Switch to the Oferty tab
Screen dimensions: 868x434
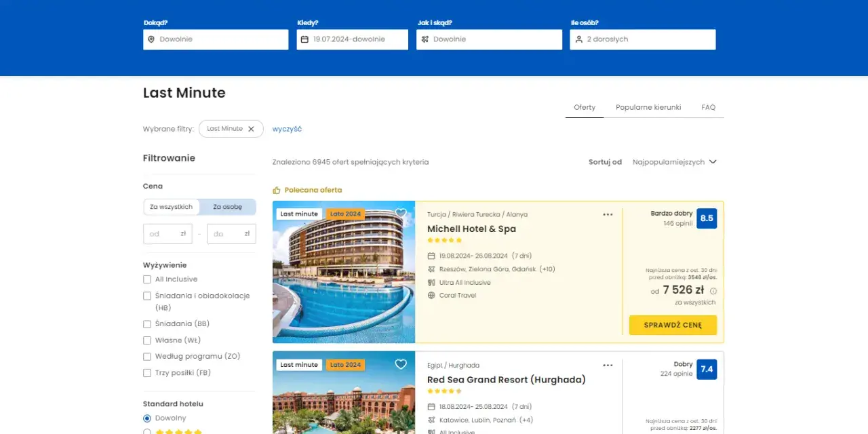(585, 107)
